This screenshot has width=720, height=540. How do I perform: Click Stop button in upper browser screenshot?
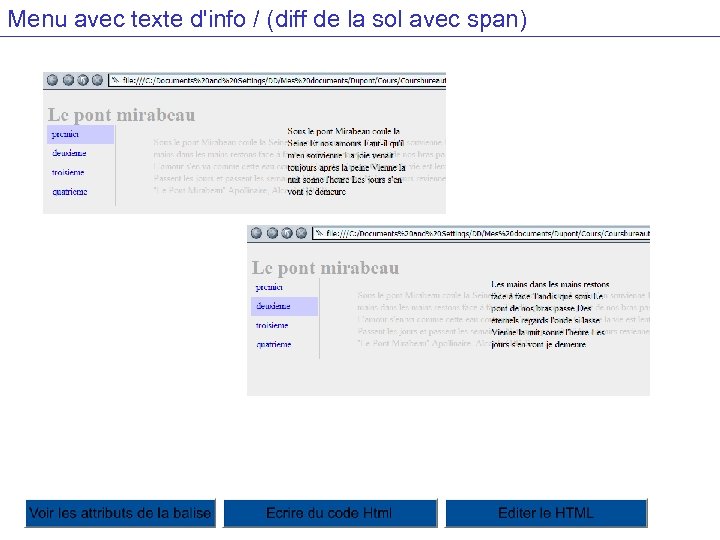point(97,80)
